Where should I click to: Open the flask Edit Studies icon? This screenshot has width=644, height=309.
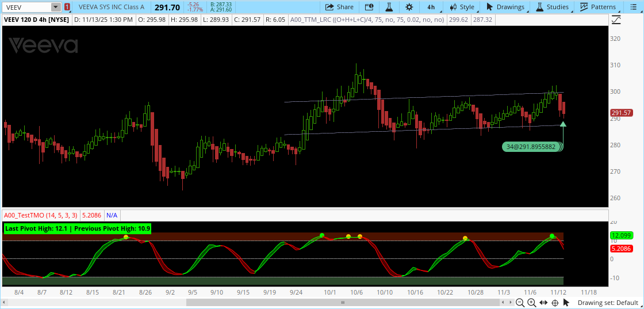389,7
